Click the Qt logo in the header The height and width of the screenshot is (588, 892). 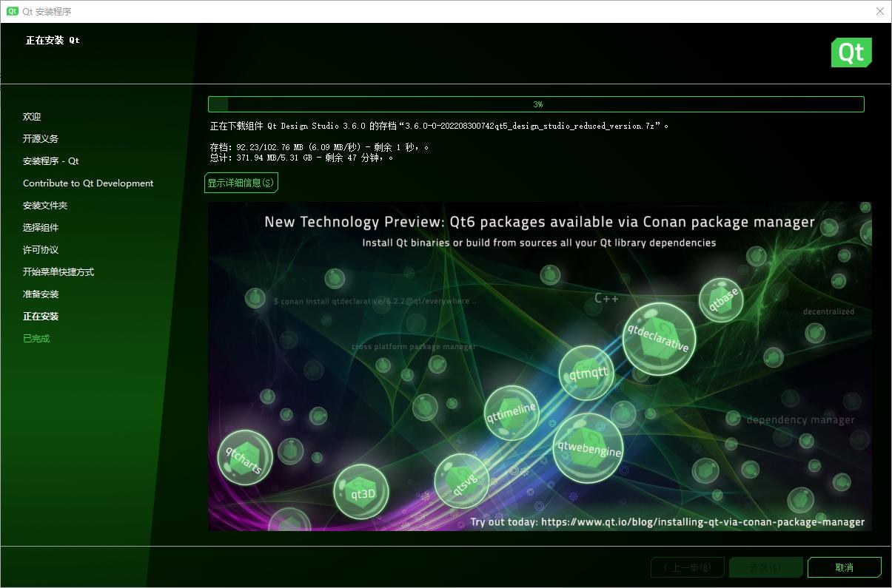click(851, 53)
